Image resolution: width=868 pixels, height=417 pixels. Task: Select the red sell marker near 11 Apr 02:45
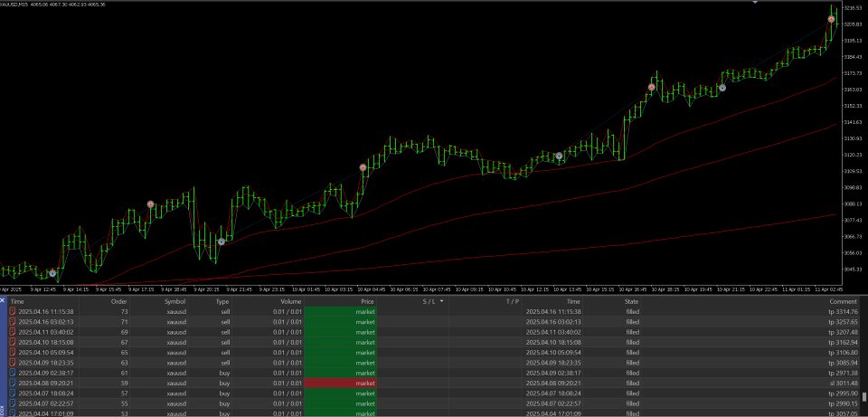click(832, 19)
